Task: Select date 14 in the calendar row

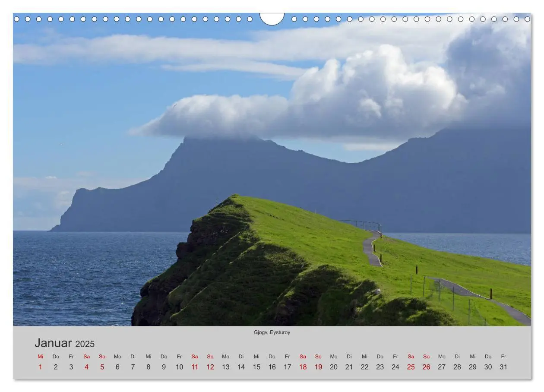Action: pyautogui.click(x=241, y=367)
